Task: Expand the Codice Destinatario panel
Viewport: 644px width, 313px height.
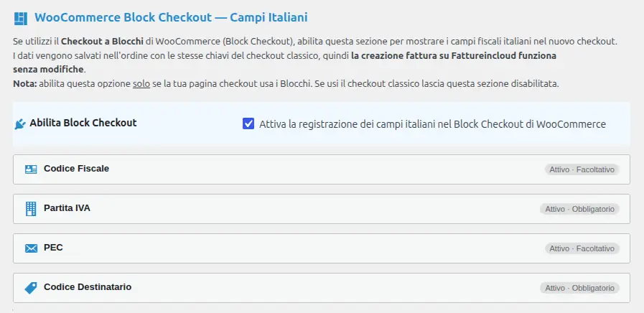Action: tap(322, 288)
